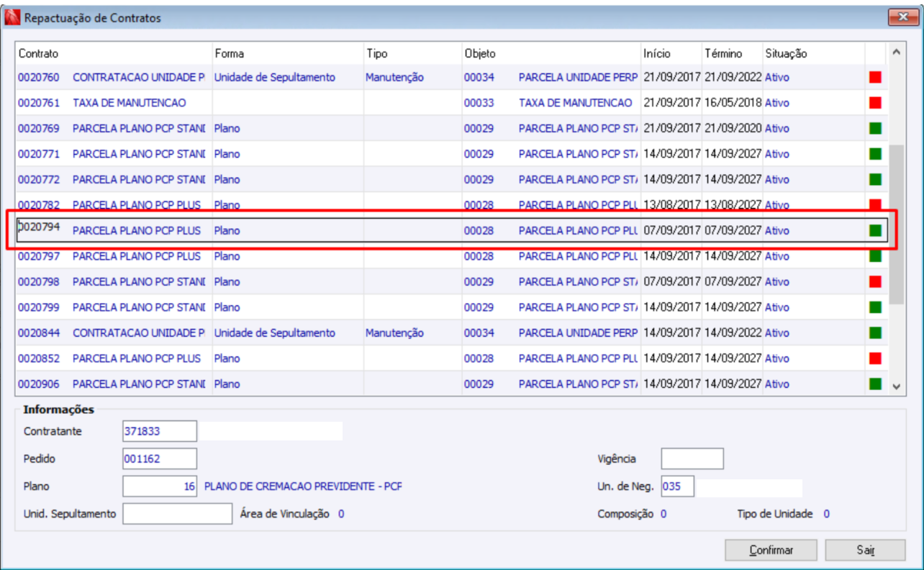Image resolution: width=924 pixels, height=570 pixels.
Task: Click the red status indicator of contract 0020852
Action: (x=875, y=358)
